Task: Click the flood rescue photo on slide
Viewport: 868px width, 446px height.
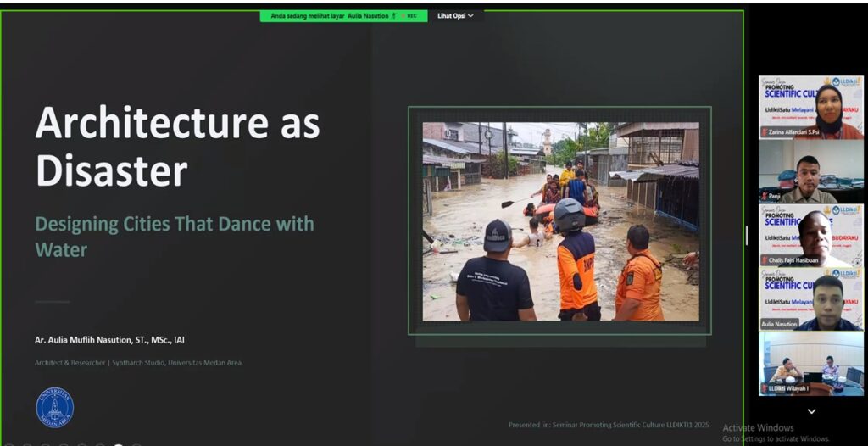Action: [x=560, y=221]
